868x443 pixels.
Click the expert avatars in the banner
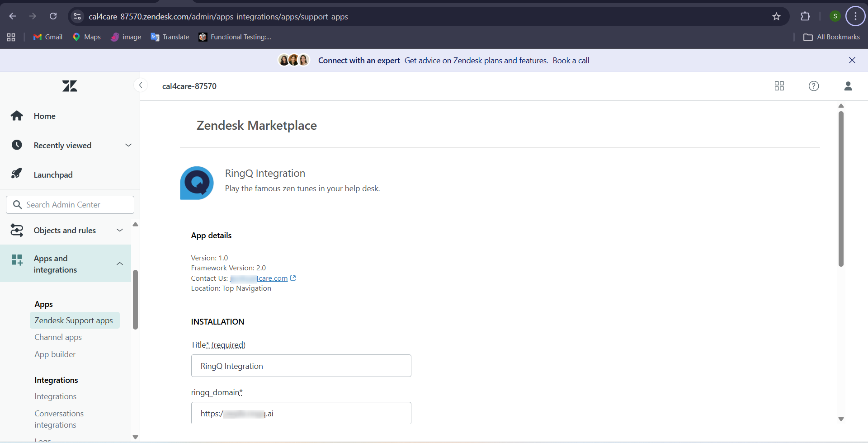[294, 60]
